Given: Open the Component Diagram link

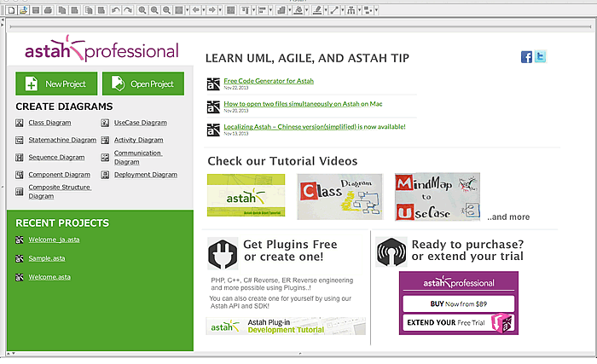Looking at the screenshot, I should (60, 175).
